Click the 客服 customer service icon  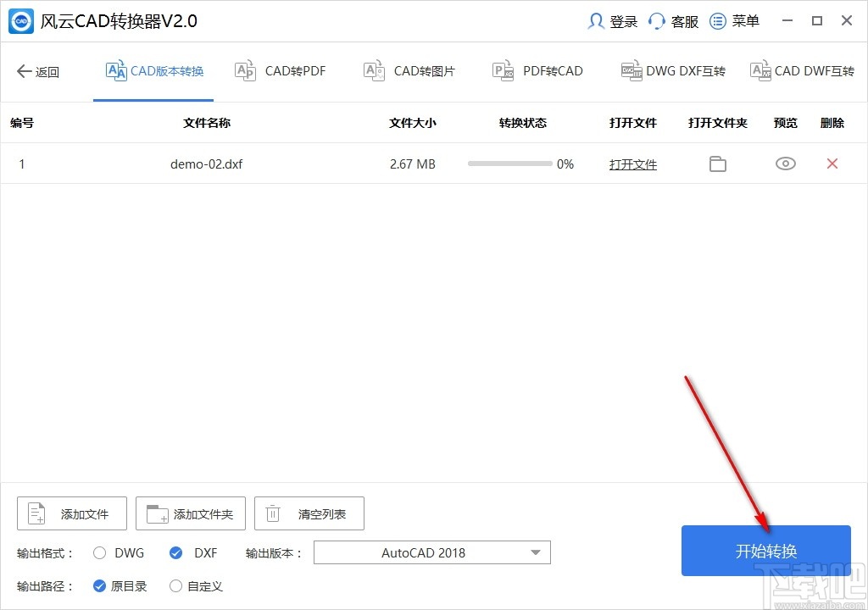[x=657, y=20]
